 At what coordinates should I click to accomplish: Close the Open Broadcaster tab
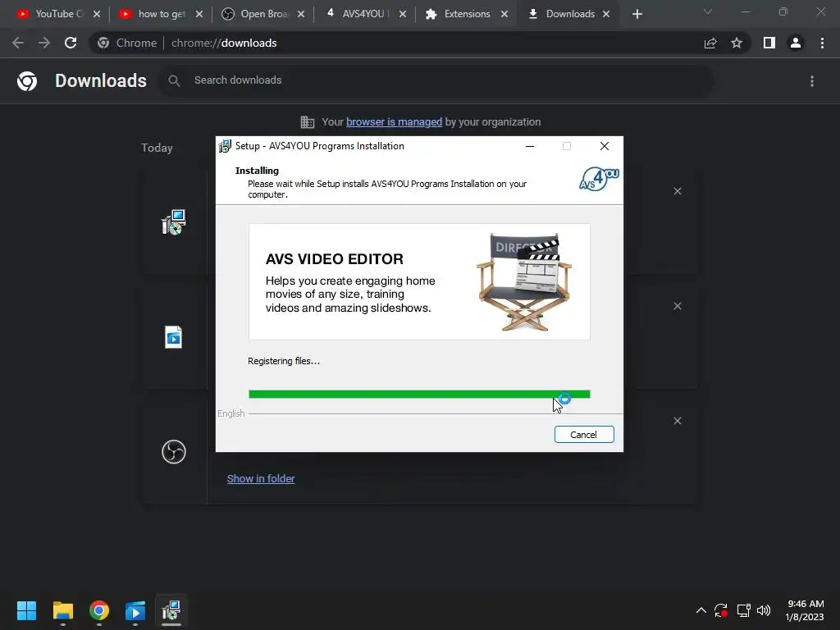(x=301, y=15)
